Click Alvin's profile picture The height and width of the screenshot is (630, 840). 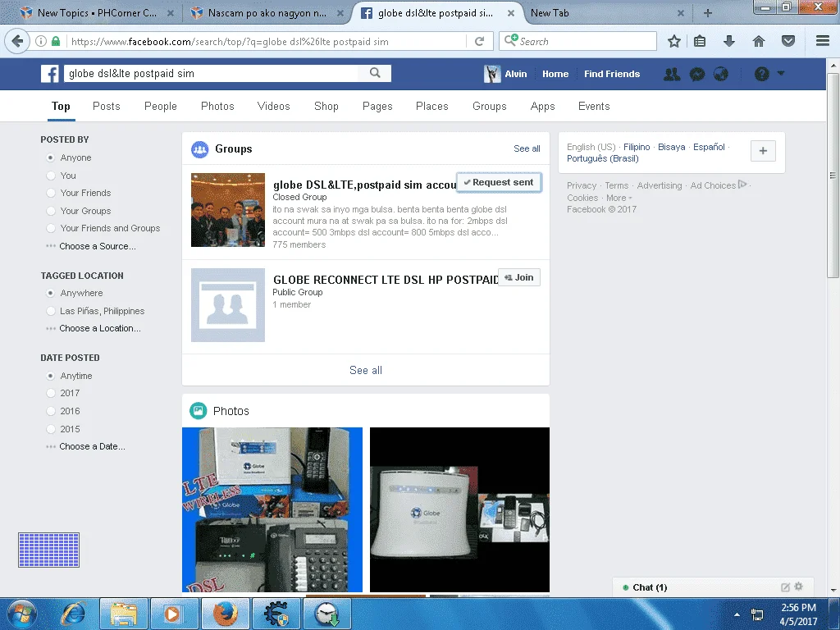[492, 74]
